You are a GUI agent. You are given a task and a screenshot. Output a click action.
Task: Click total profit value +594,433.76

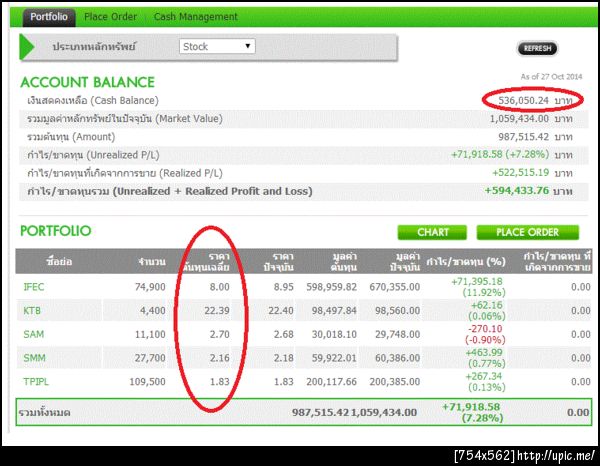click(517, 191)
